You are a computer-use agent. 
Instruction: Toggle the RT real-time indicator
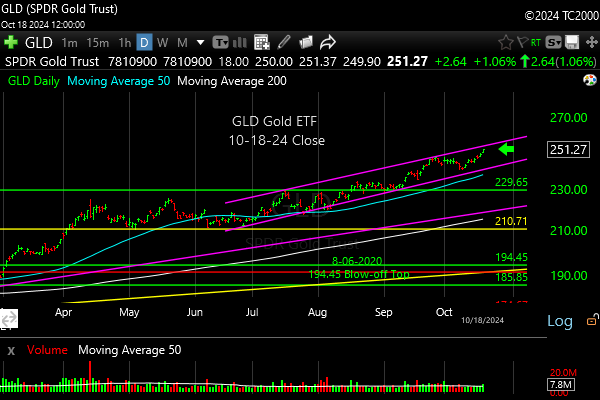click(536, 42)
